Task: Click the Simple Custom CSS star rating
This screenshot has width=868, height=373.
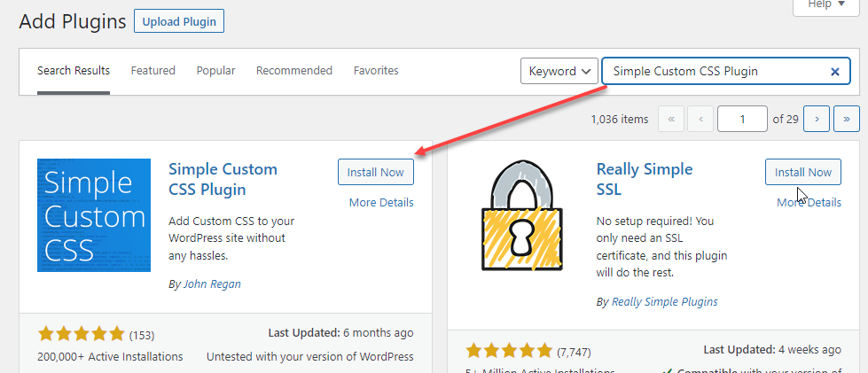Action: 82,334
